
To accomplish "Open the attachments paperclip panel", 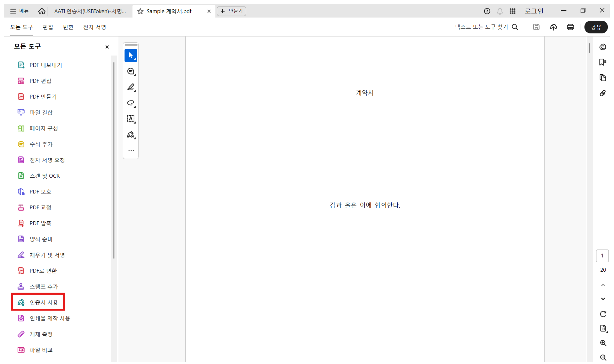I will [x=603, y=93].
